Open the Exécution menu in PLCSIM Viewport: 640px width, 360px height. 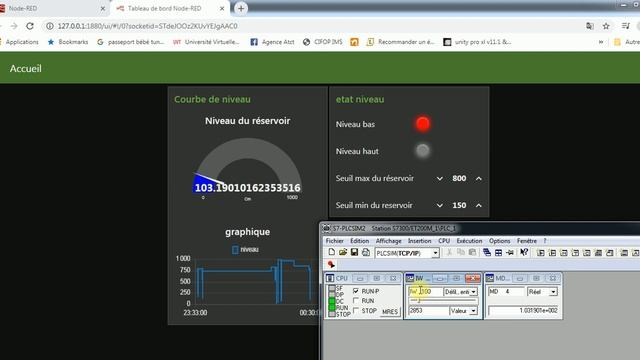tap(469, 241)
